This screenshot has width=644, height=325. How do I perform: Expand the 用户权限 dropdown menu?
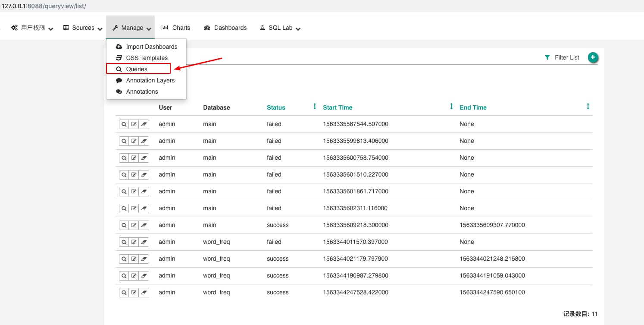[x=32, y=28]
